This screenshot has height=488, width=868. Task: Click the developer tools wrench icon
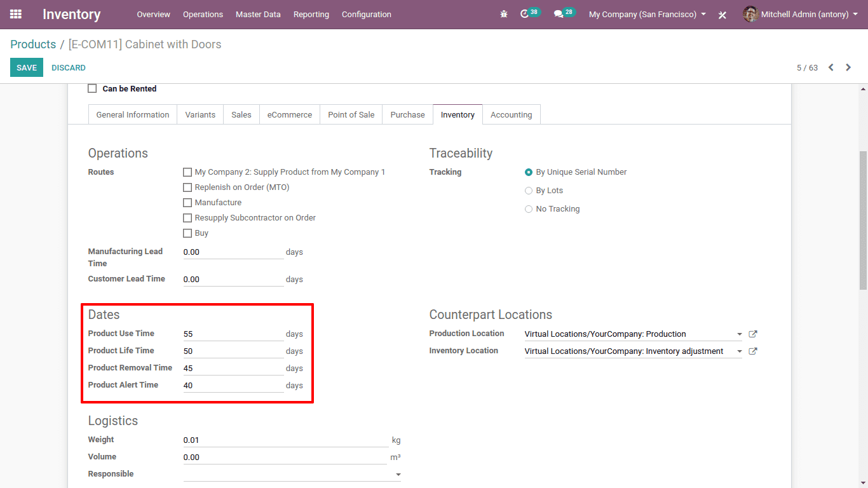[x=722, y=15]
